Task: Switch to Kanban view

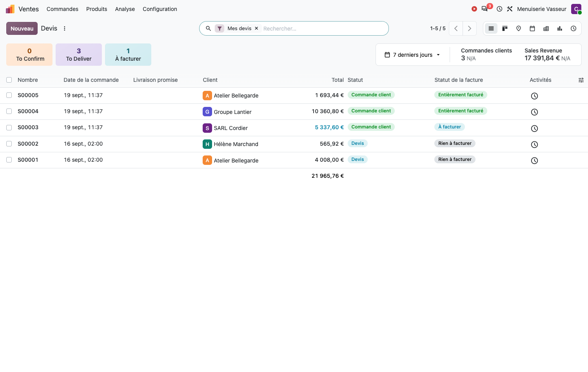Action: (x=505, y=29)
